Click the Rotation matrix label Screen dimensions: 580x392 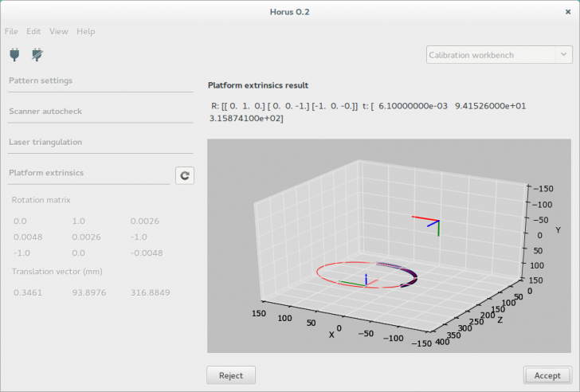click(x=41, y=200)
